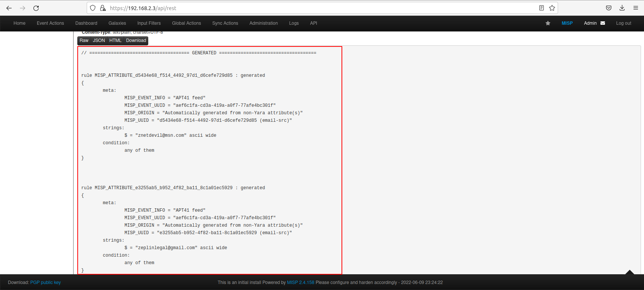Open Admin messages envelope icon
The width and height of the screenshot is (644, 290).
(x=603, y=23)
